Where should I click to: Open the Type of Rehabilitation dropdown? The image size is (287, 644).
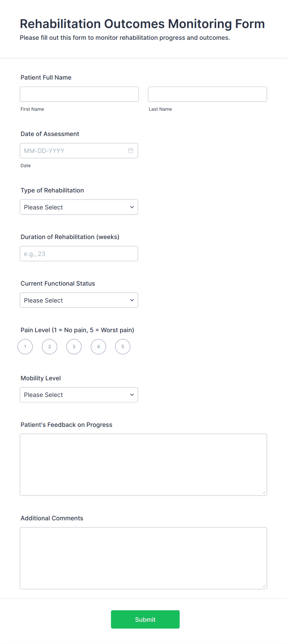(79, 207)
